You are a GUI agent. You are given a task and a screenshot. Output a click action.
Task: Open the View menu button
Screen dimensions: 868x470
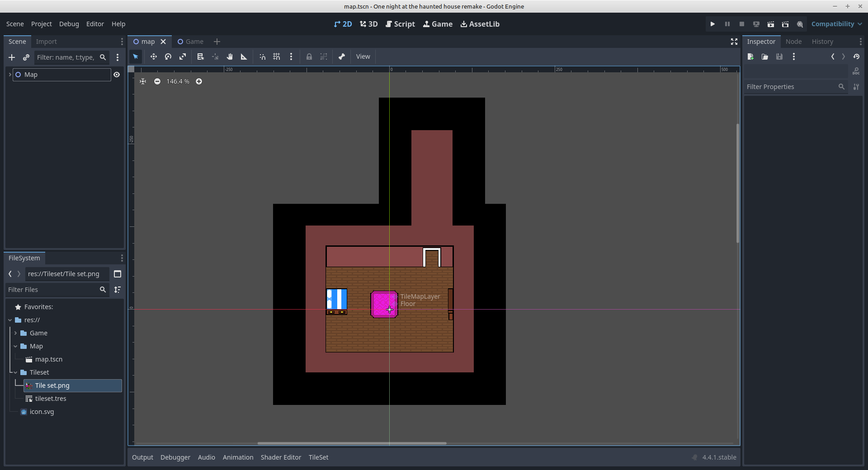point(363,56)
